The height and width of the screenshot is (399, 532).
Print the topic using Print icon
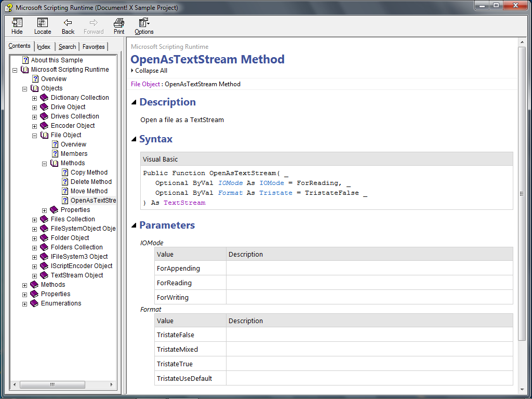point(119,23)
